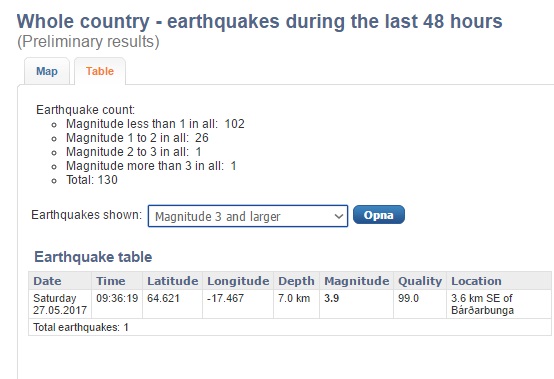Click the Time column header
The width and height of the screenshot is (554, 379).
coord(117,281)
